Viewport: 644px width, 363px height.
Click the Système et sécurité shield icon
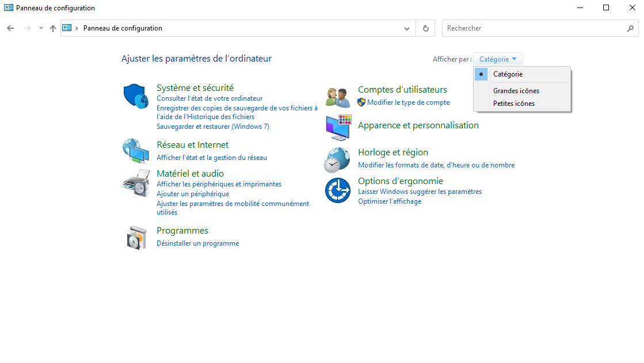[136, 95]
